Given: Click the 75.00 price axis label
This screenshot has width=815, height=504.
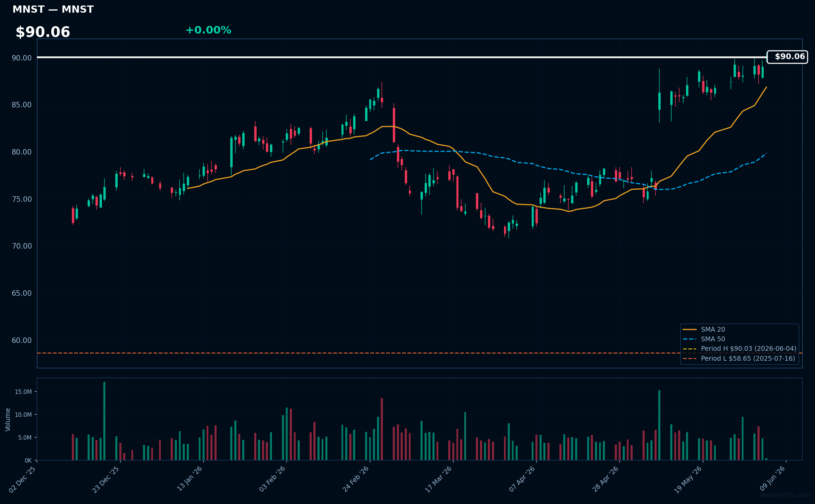Looking at the screenshot, I should [22, 199].
